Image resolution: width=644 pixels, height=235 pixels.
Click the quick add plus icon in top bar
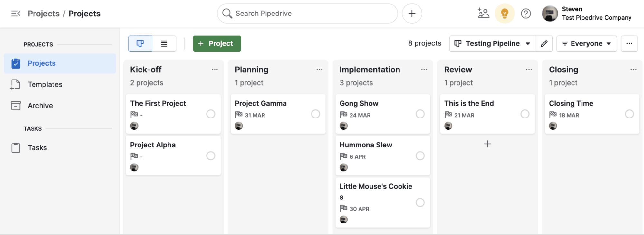pyautogui.click(x=412, y=13)
